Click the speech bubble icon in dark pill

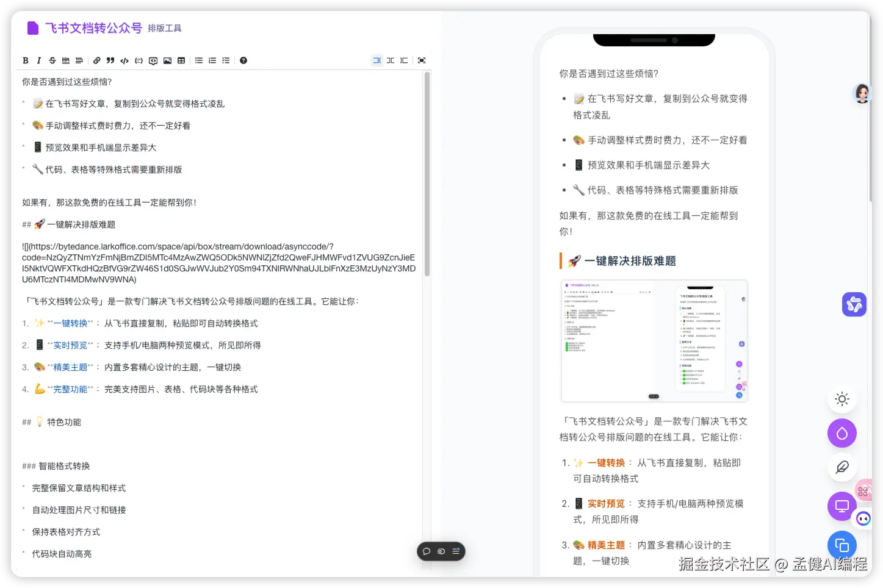coord(427,551)
